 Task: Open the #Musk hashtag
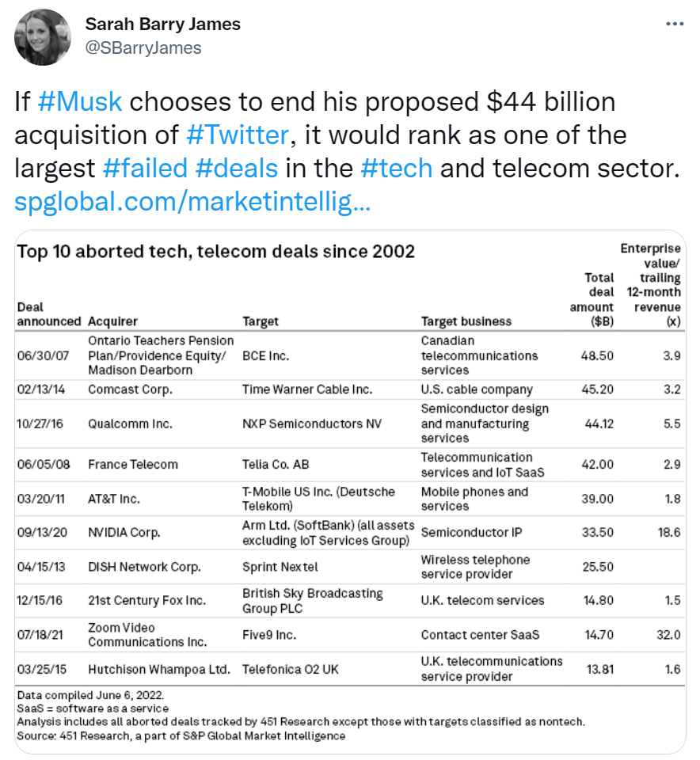79,101
